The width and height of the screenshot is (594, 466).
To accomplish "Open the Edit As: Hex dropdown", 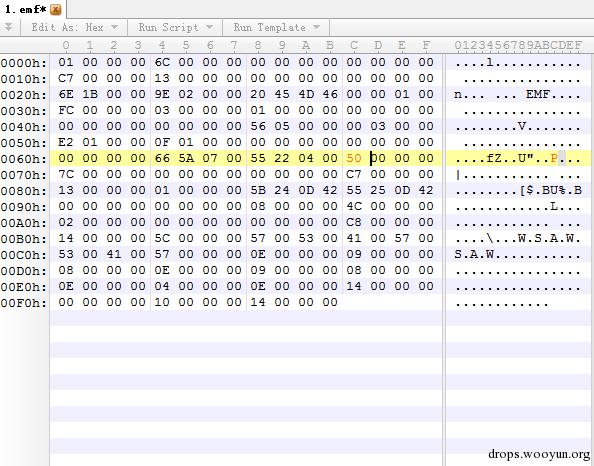I will 75,28.
